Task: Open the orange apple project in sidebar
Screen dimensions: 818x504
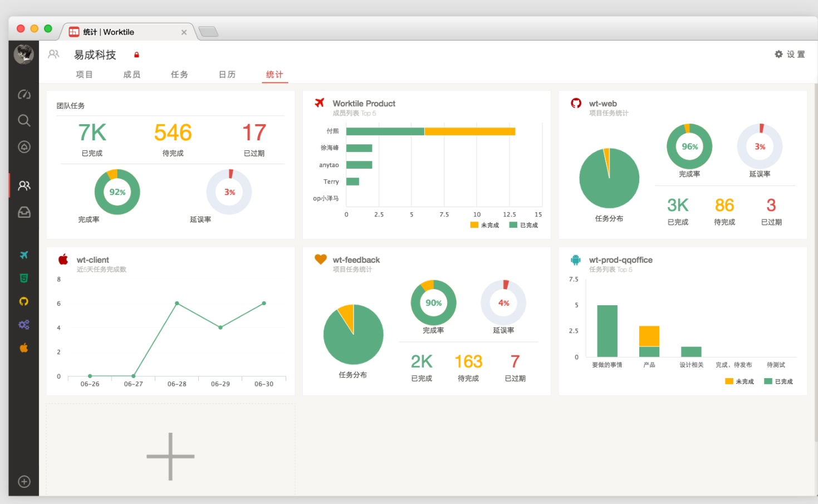Action: 24,348
